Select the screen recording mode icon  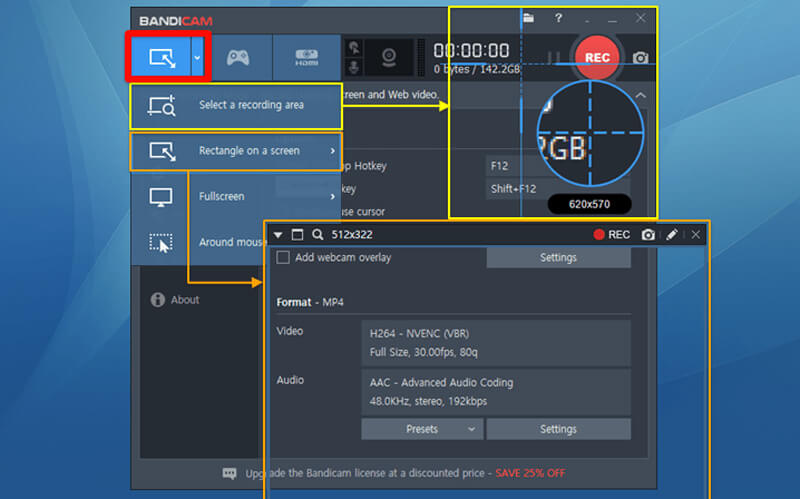[x=160, y=57]
